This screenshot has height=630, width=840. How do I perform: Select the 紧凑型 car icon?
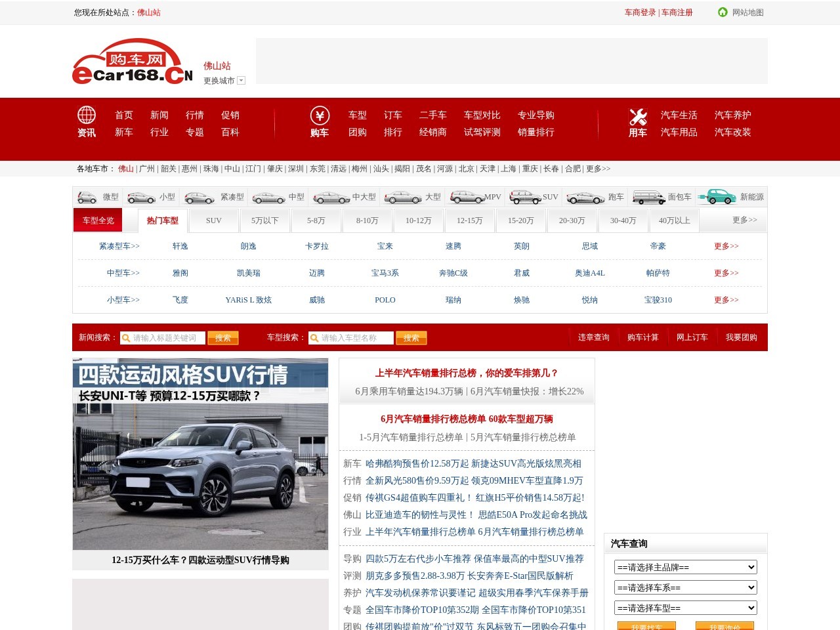coord(199,198)
